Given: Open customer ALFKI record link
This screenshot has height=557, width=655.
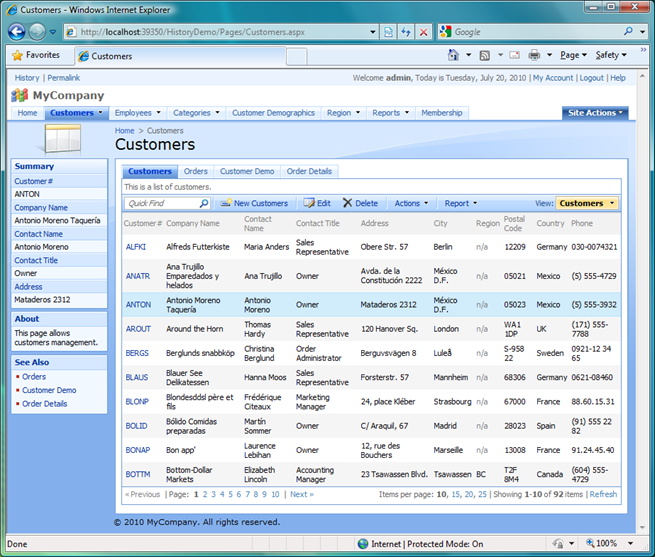Looking at the screenshot, I should [136, 247].
